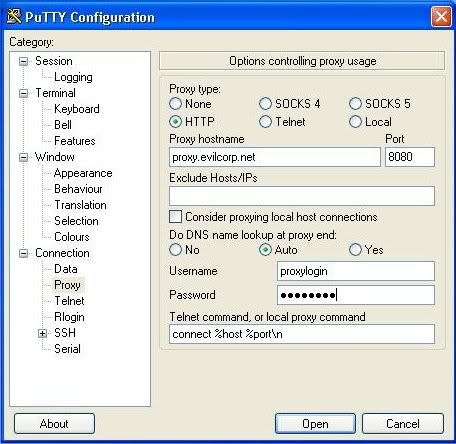
Task: Collapse the Connection tree node
Action: [23, 253]
